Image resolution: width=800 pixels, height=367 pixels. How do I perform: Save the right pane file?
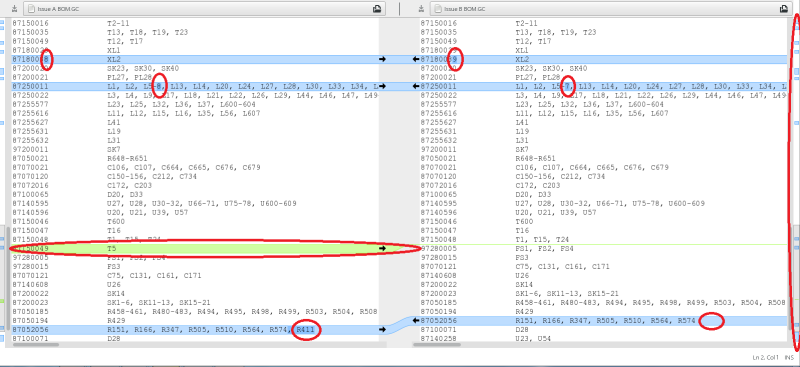pyautogui.click(x=421, y=9)
